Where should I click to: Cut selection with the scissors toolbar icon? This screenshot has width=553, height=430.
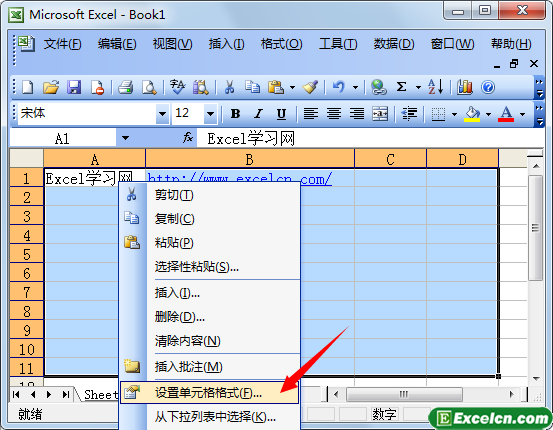[230, 87]
